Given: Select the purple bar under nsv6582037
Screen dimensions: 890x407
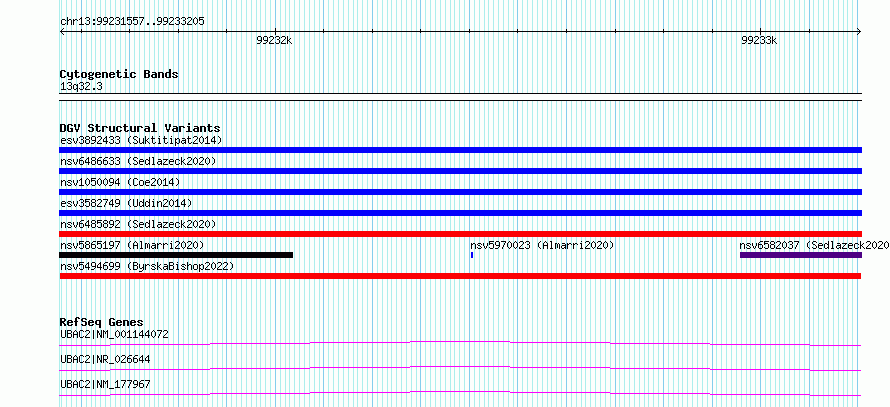Looking at the screenshot, I should pyautogui.click(x=801, y=255).
